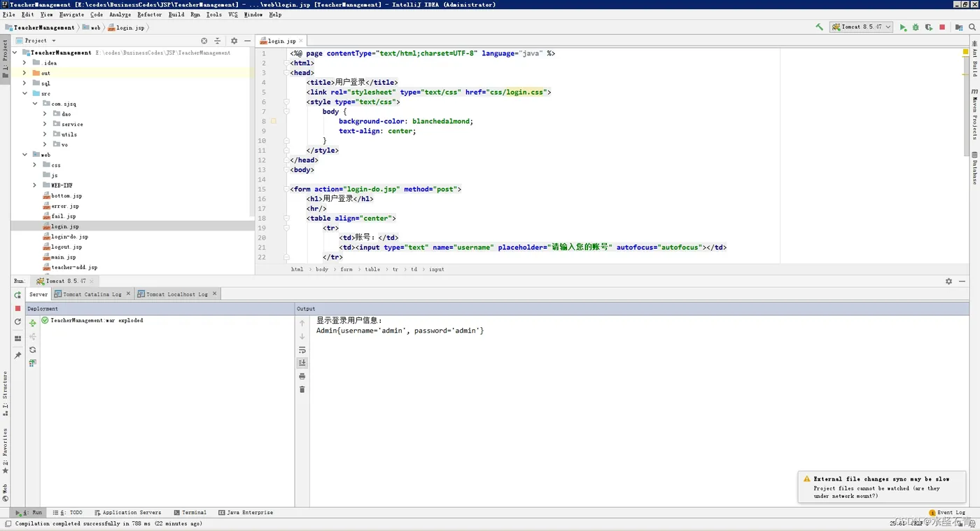Open the Project view selector dropdown

[x=36, y=41]
